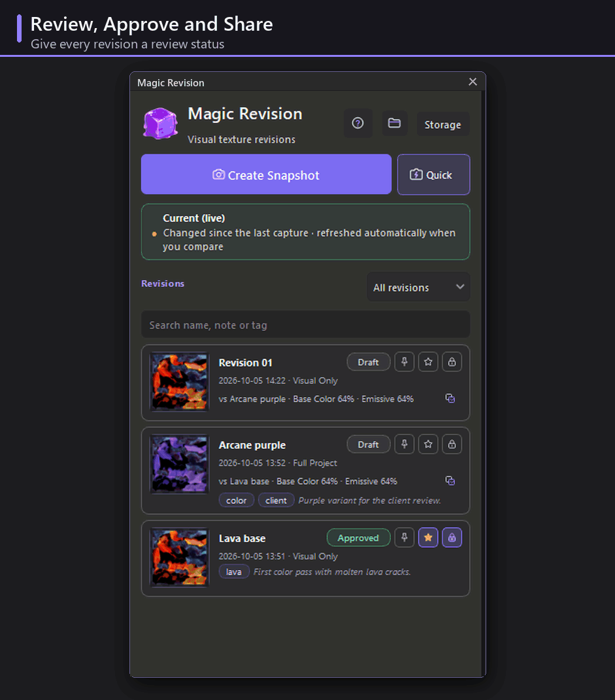The height and width of the screenshot is (700, 615).
Task: Click the client tag
Action: [276, 501]
